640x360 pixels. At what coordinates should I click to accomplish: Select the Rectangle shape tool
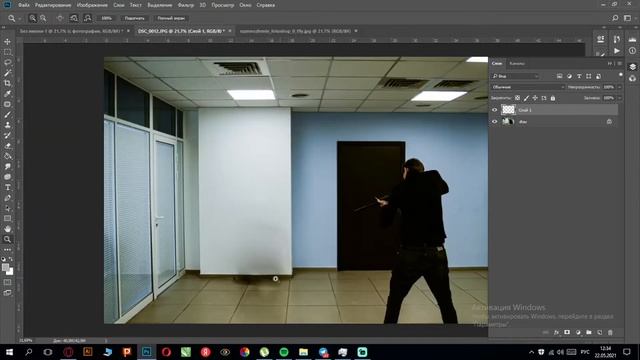point(7,219)
